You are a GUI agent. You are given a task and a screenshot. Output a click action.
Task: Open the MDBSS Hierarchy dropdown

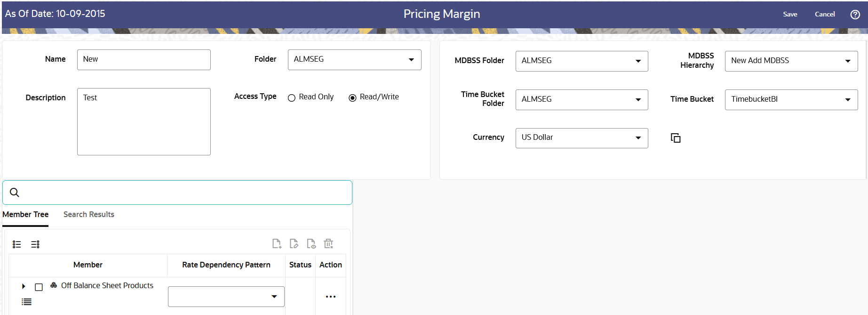pos(791,61)
